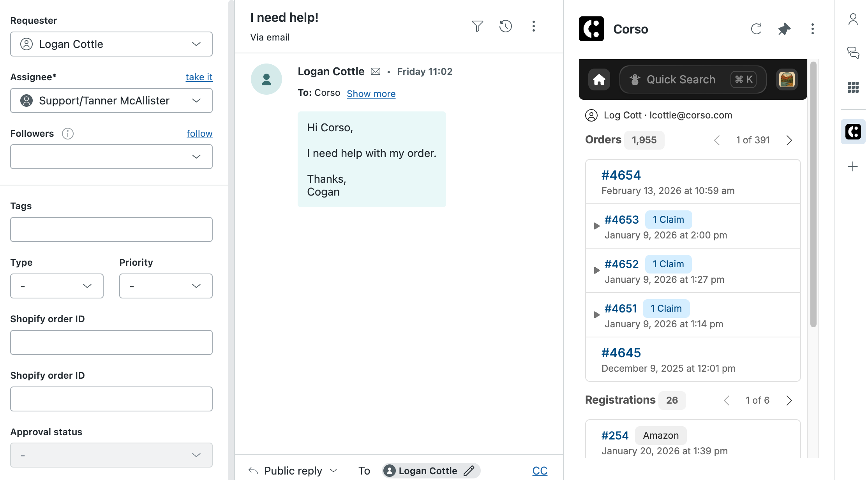Open the Type dropdown

tap(57, 286)
